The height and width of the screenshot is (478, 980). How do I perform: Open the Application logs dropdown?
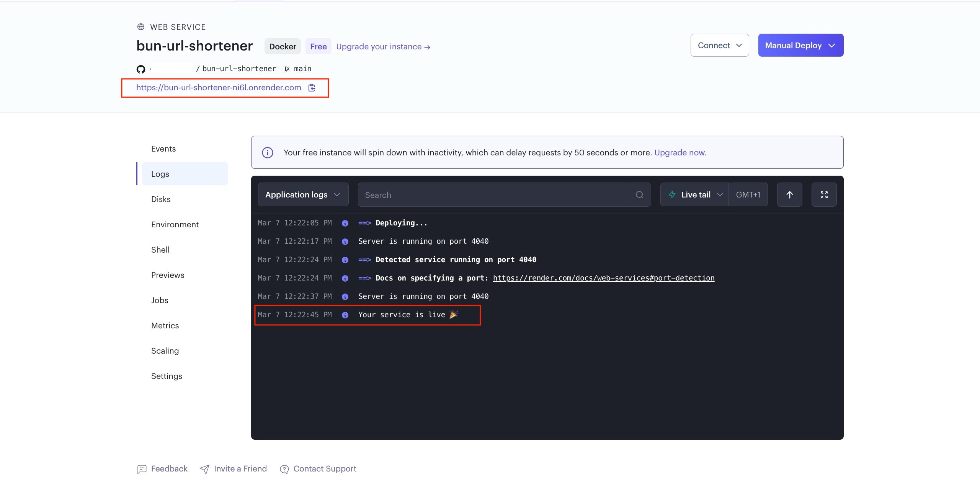[x=303, y=194]
